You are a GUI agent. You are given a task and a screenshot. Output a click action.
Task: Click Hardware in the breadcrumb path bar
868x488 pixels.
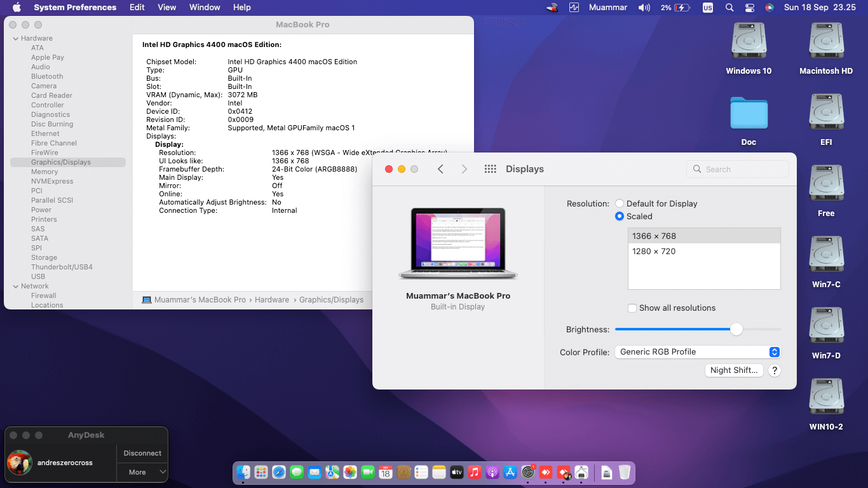click(272, 300)
